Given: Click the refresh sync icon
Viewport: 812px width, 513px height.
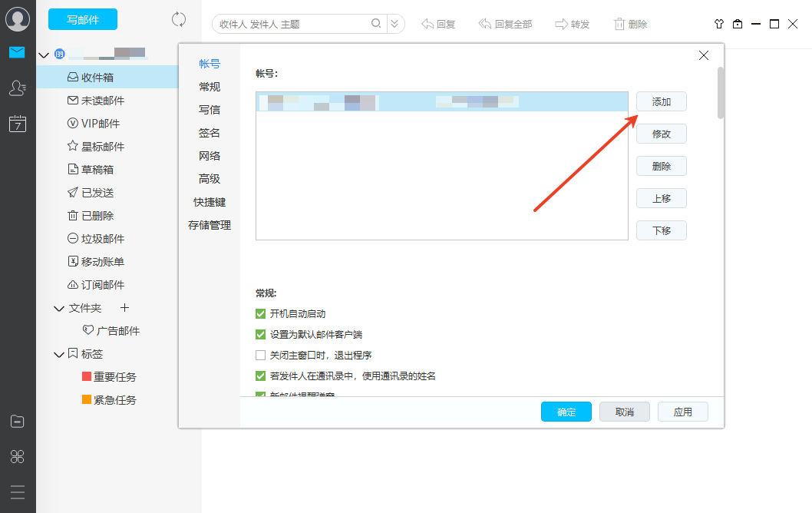Looking at the screenshot, I should (179, 20).
